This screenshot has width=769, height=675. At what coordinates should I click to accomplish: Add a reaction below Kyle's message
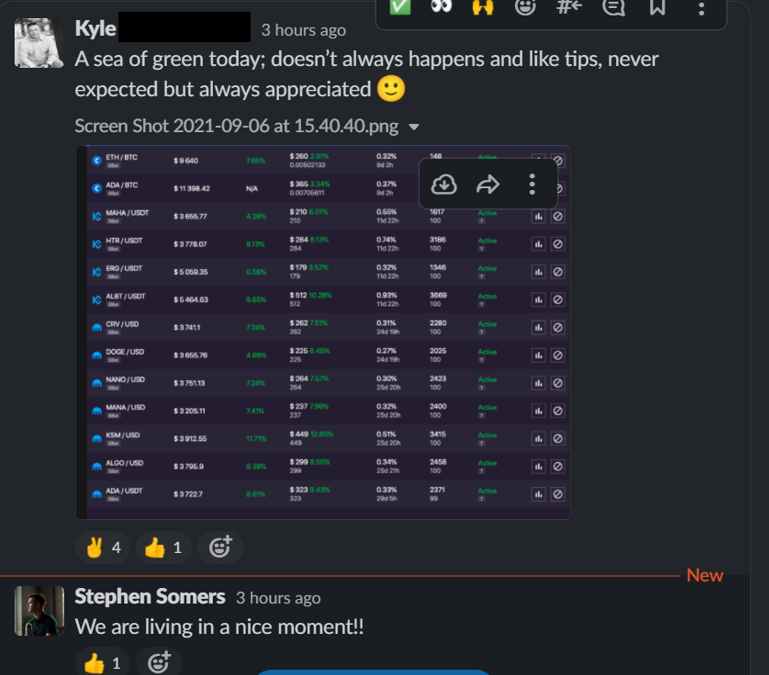[220, 547]
